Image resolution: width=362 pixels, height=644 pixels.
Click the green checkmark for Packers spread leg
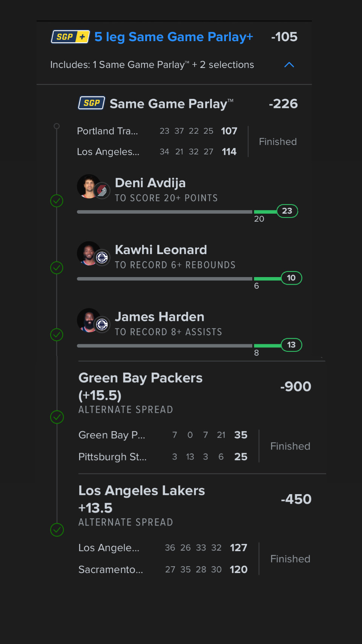[57, 417]
